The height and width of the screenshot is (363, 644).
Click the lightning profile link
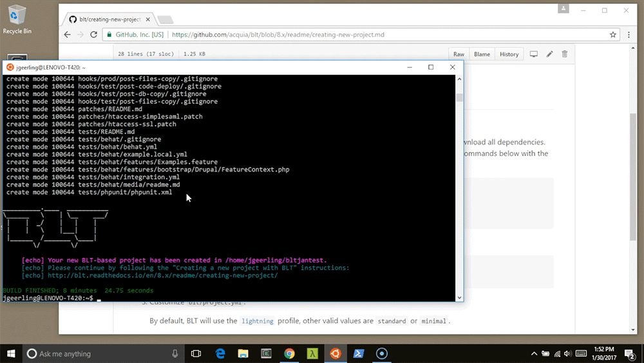(x=258, y=321)
